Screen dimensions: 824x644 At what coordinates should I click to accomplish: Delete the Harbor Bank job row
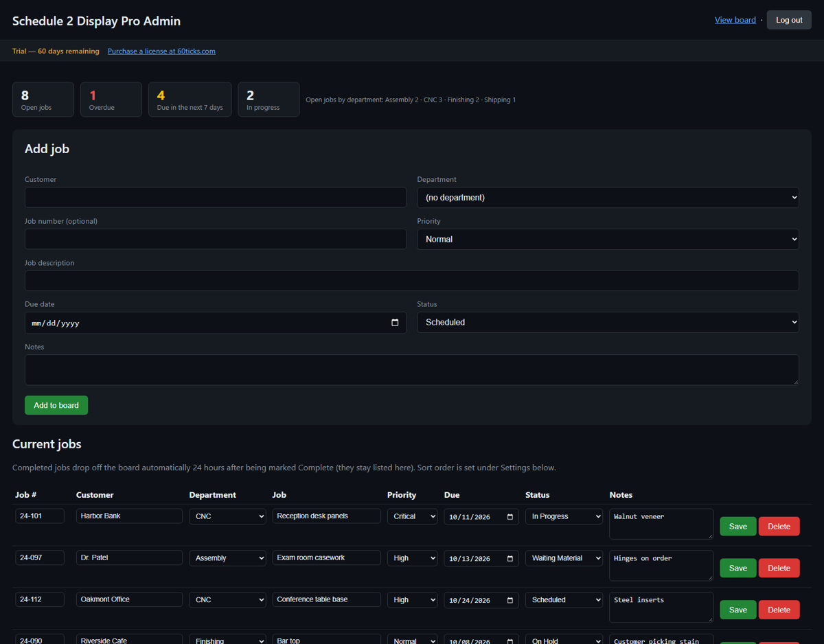coord(779,527)
